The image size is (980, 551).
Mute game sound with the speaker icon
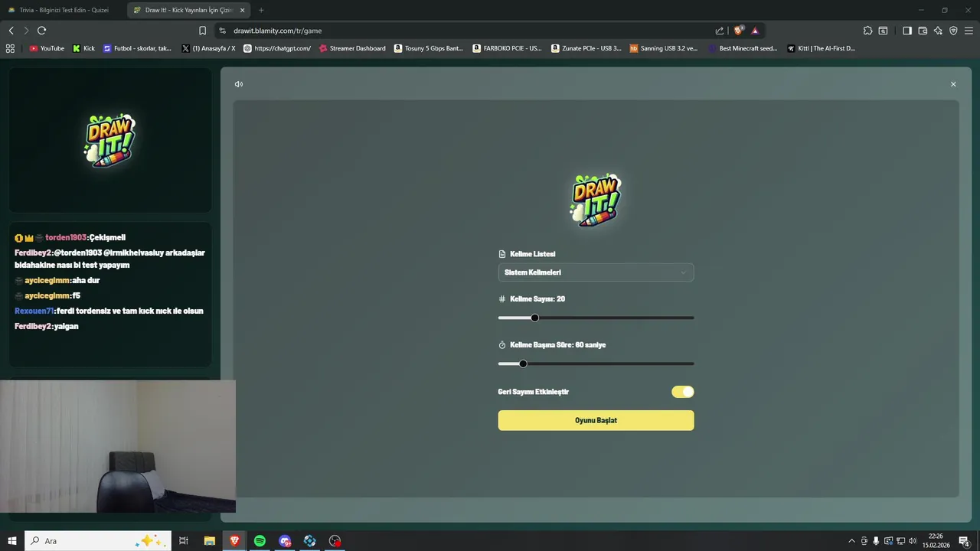[239, 84]
